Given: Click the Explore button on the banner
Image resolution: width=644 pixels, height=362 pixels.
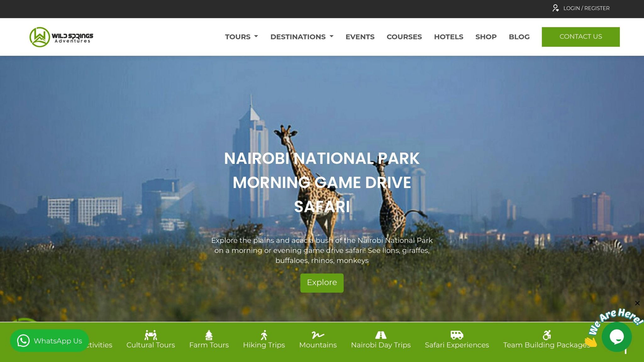Looking at the screenshot, I should (x=322, y=283).
